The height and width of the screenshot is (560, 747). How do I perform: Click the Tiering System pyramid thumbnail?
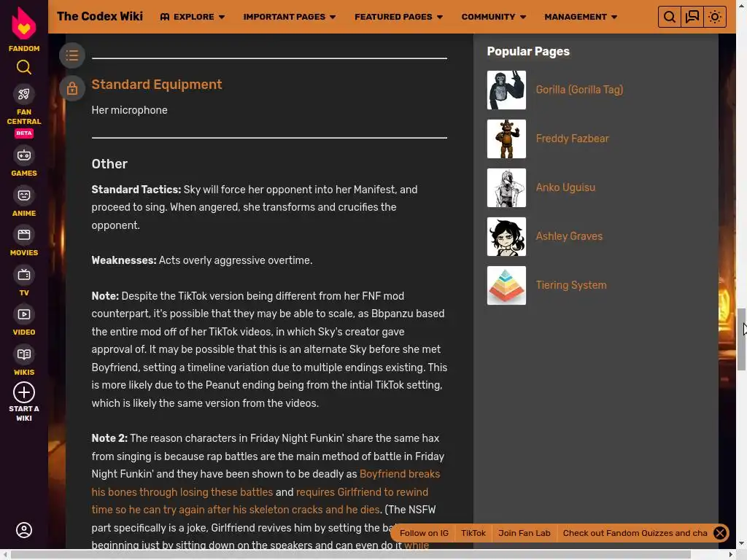(506, 285)
